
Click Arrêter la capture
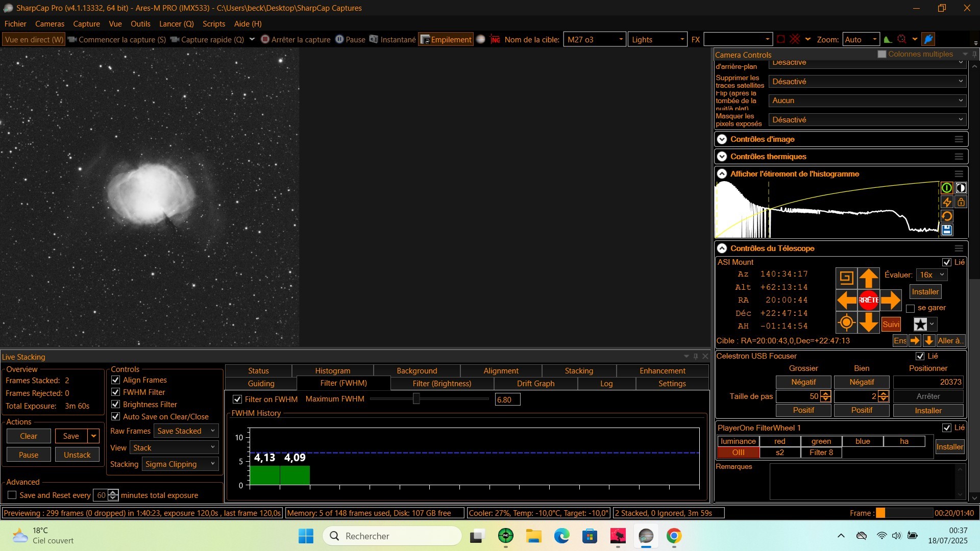[x=296, y=39]
